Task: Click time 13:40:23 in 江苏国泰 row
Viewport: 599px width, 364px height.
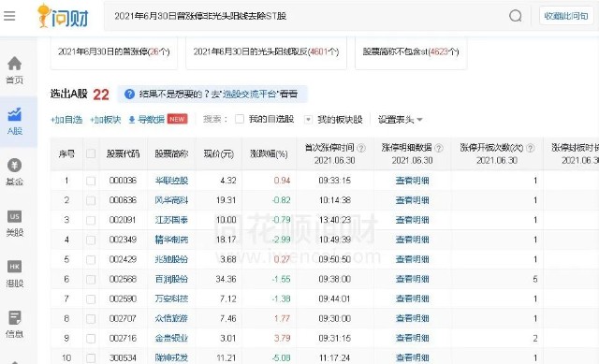Action: [x=335, y=220]
